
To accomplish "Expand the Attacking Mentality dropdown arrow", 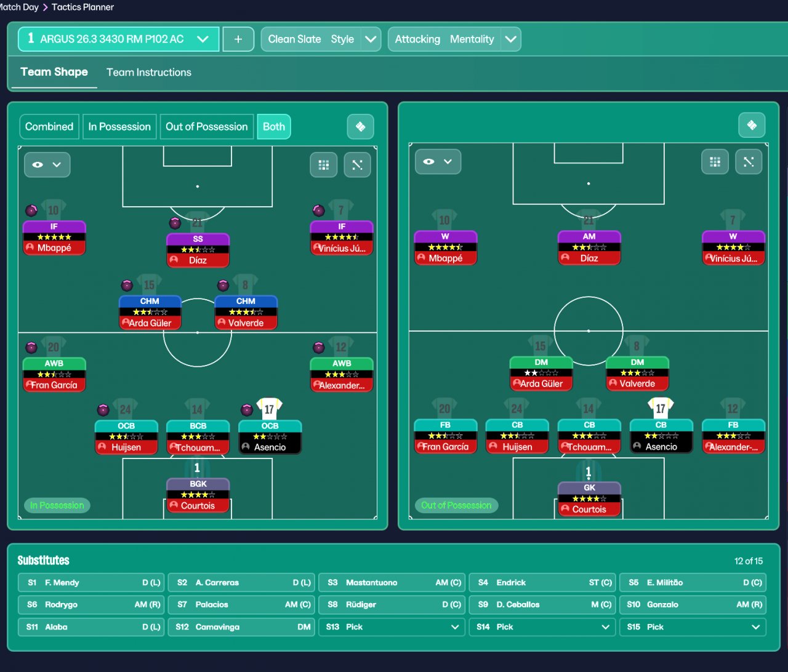I will [511, 39].
